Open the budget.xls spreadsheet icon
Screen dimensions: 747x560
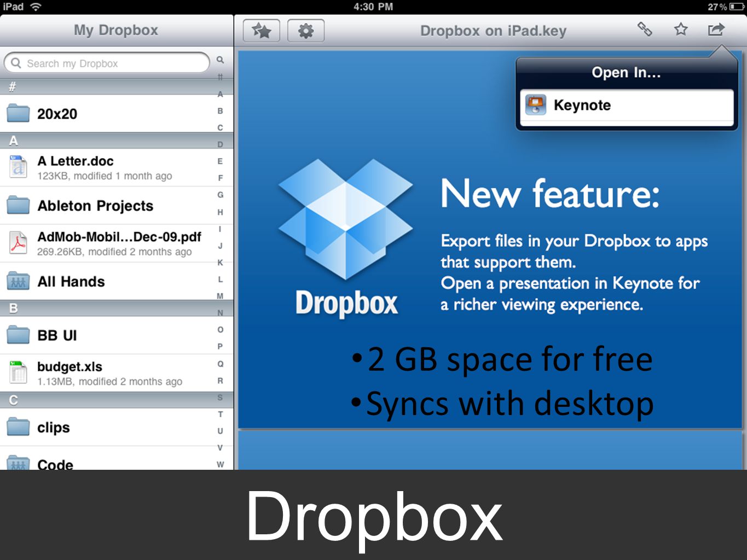tap(18, 372)
